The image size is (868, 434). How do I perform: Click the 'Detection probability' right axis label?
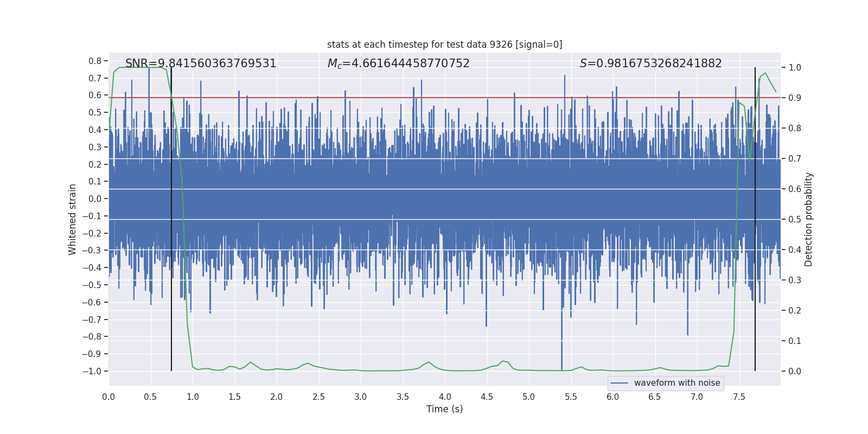[x=809, y=219]
